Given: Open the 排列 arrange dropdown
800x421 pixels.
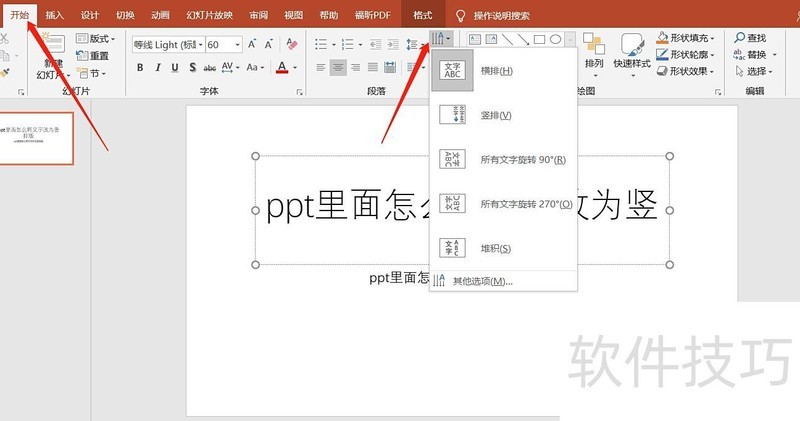Looking at the screenshot, I should (594, 55).
